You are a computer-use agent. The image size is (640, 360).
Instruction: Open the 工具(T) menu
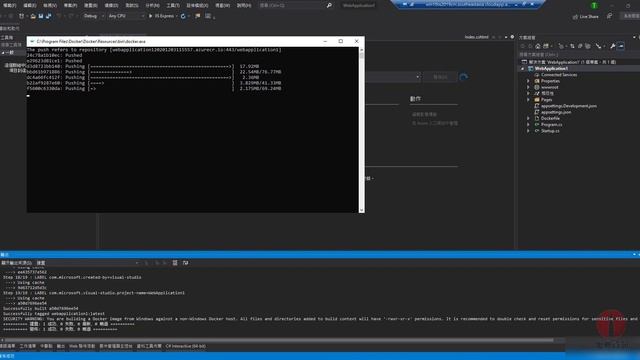point(173,5)
